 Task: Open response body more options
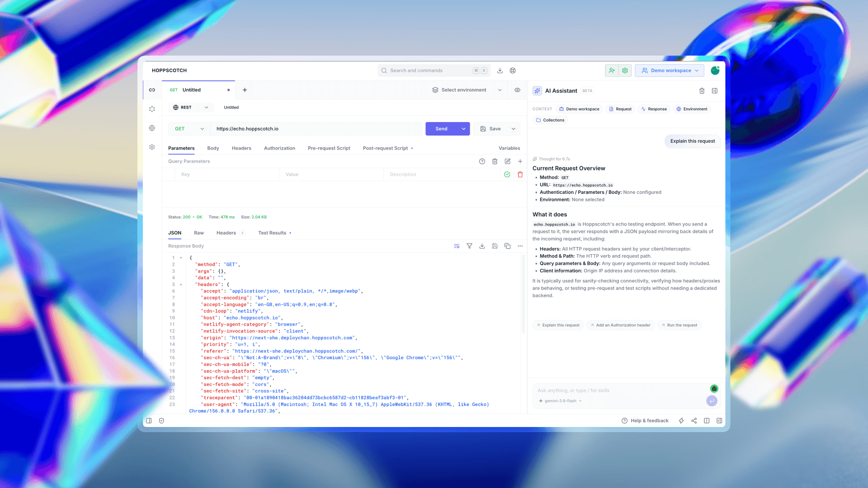(520, 246)
